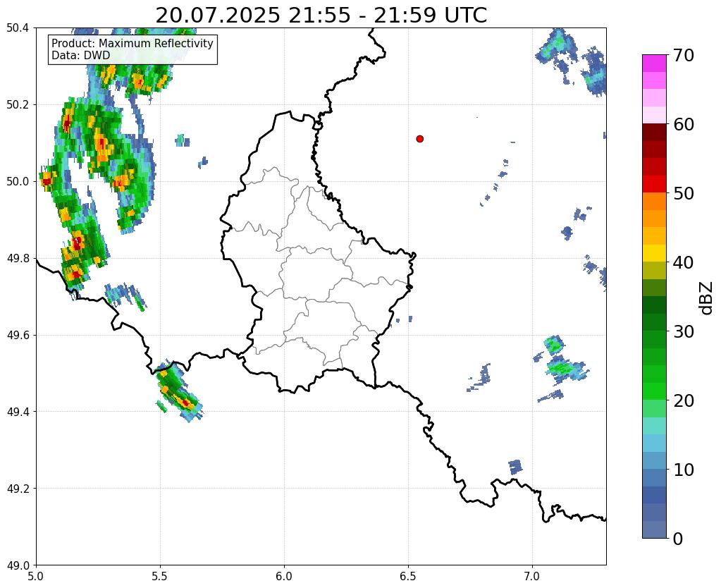Image resolution: width=721 pixels, height=588 pixels.
Task: Click the 50.2 latitude tick label
Action: pyautogui.click(x=18, y=105)
